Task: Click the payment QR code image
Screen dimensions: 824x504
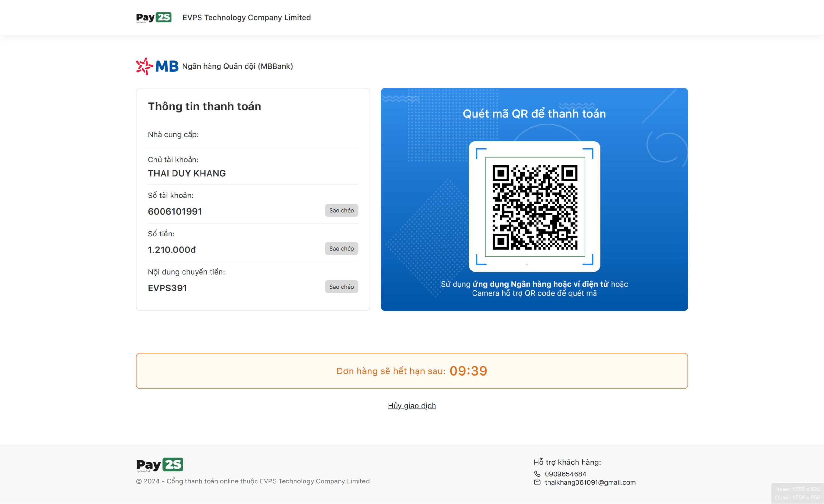Action: click(x=535, y=207)
